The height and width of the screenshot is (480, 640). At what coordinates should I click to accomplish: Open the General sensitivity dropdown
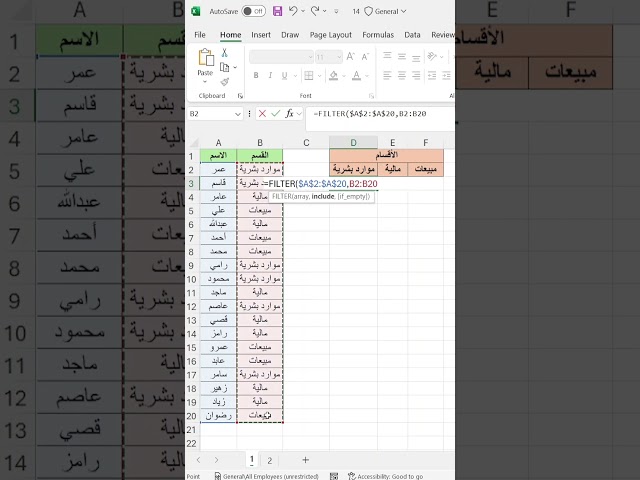[x=385, y=11]
